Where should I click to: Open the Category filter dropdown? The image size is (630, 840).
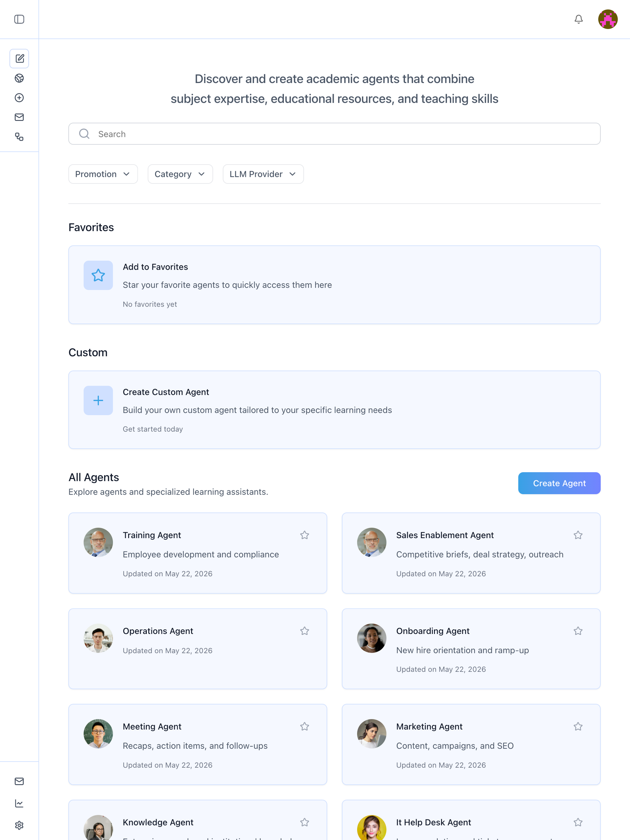point(180,174)
